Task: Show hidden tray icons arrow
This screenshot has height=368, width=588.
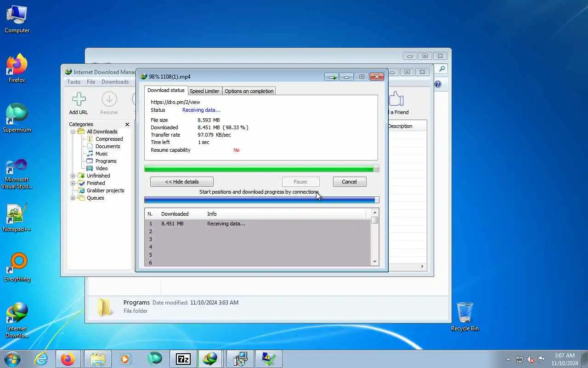Action: [508, 359]
